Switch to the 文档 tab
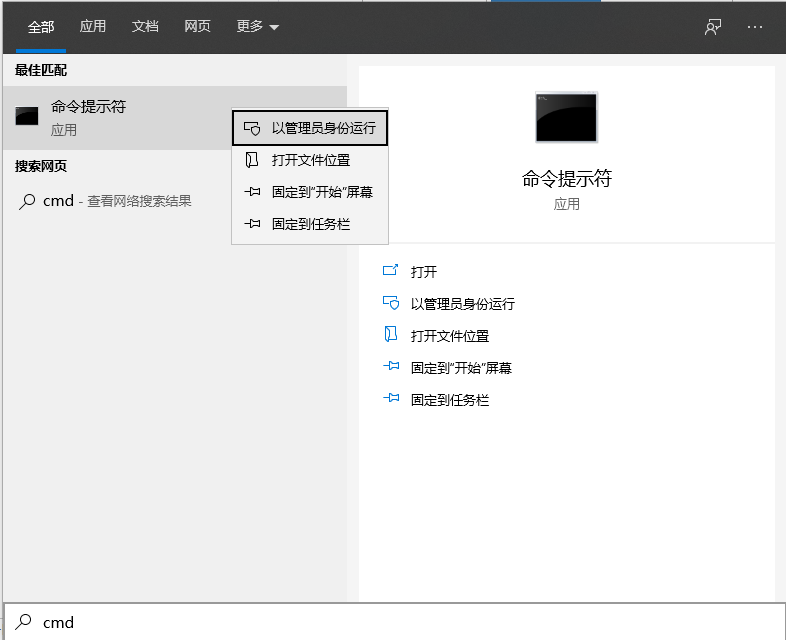 click(145, 27)
